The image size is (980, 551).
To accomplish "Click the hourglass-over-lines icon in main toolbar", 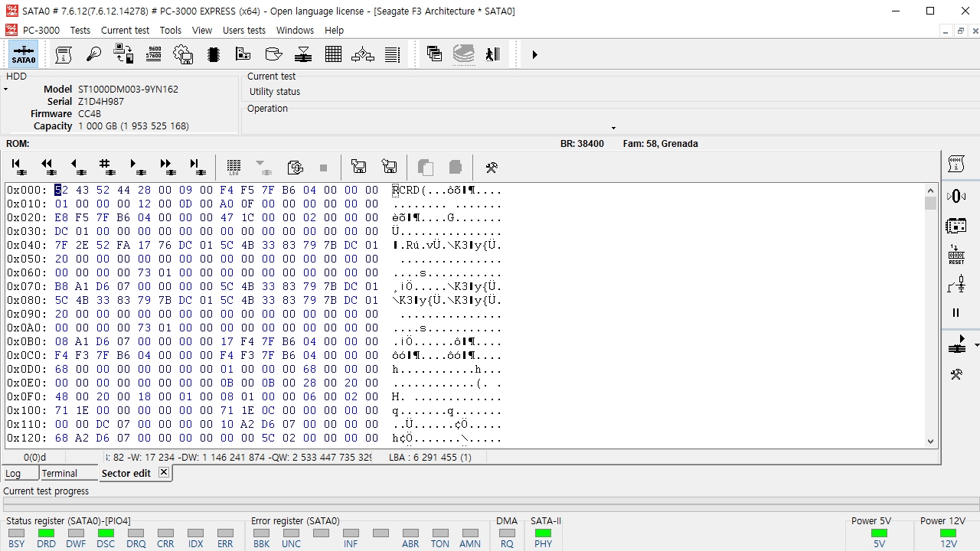I will coord(303,54).
